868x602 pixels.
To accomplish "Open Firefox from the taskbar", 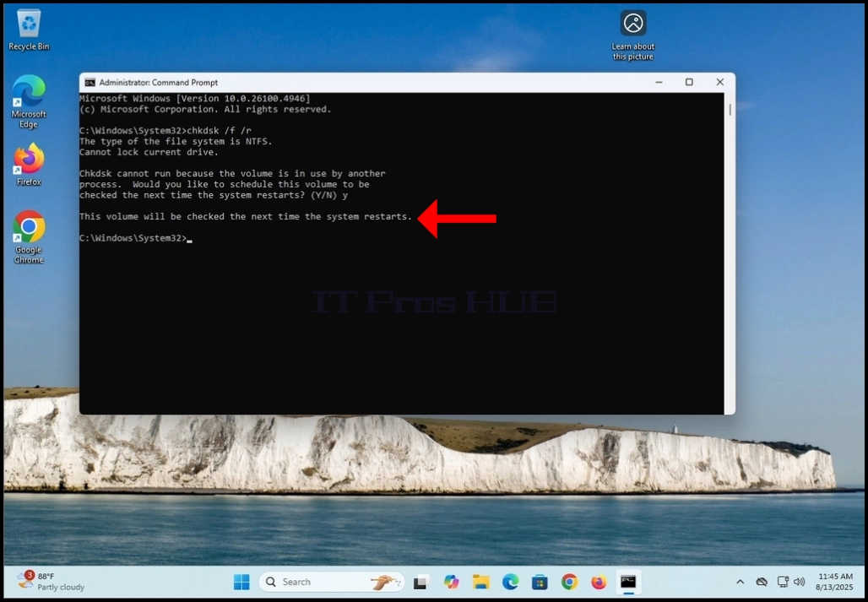I will pos(599,582).
